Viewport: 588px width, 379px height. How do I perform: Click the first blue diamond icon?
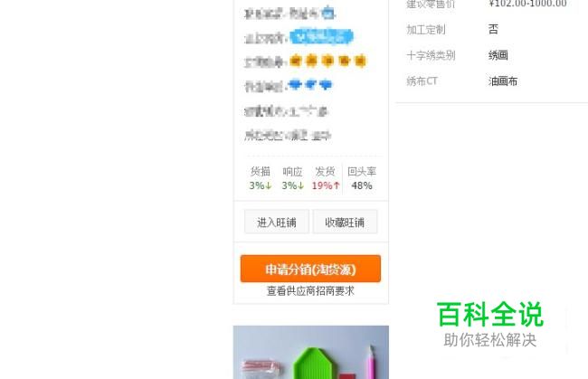pos(295,85)
